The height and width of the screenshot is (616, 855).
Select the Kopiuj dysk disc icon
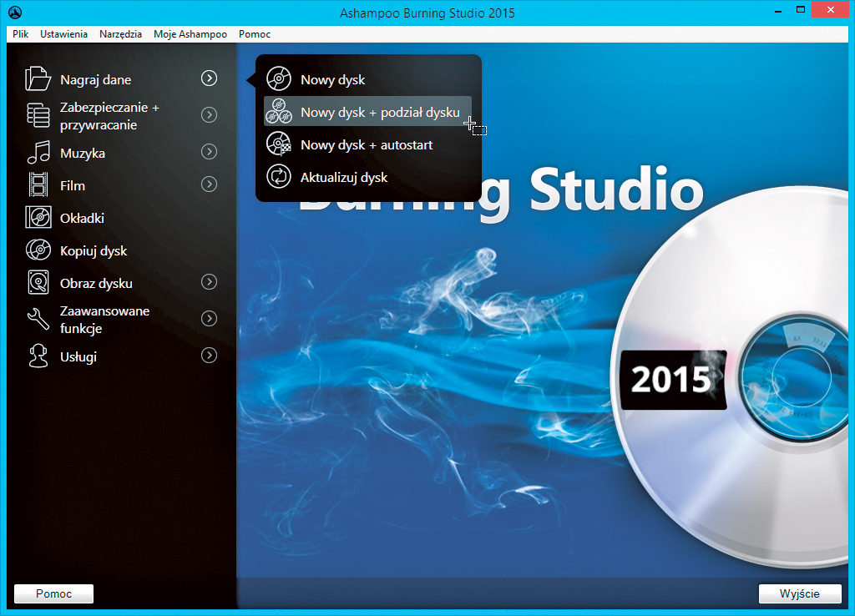click(x=38, y=250)
